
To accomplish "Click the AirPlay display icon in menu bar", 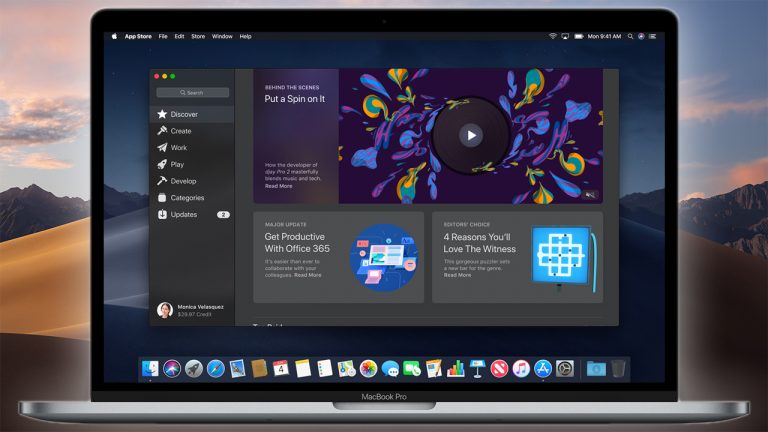I will 565,36.
